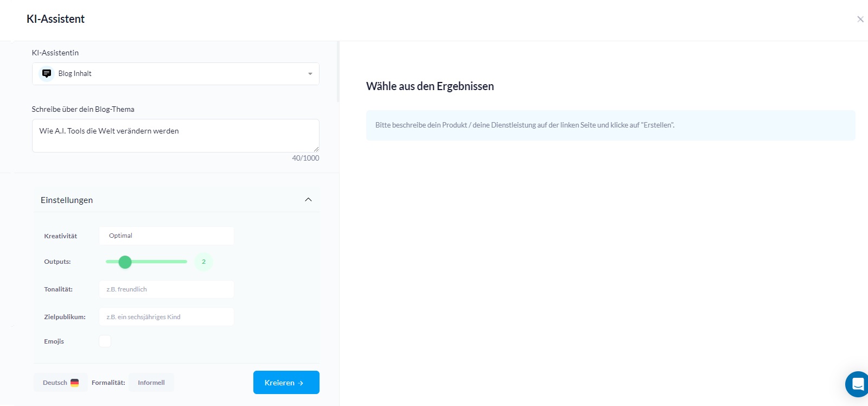
Task: Click the Blog Inhalt speech bubble icon
Action: [47, 73]
